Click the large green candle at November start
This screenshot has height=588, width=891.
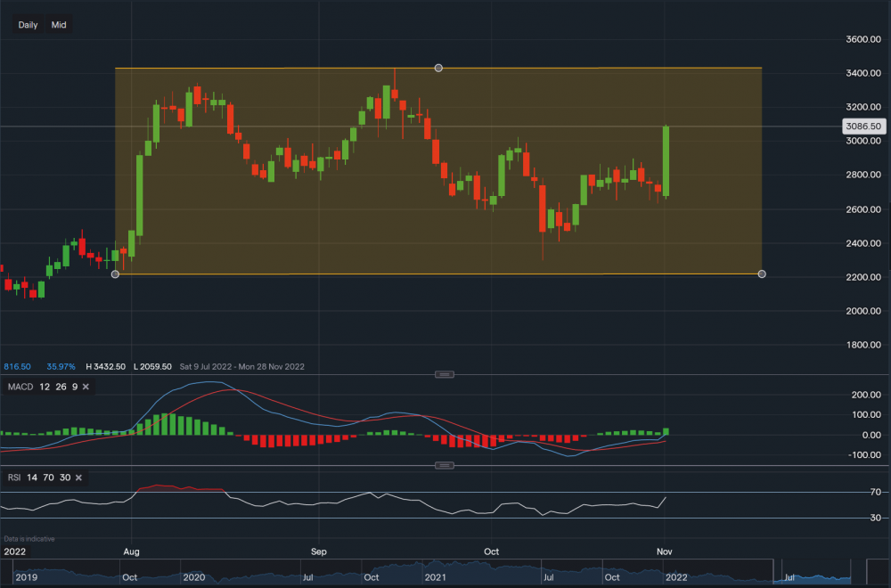tap(666, 160)
